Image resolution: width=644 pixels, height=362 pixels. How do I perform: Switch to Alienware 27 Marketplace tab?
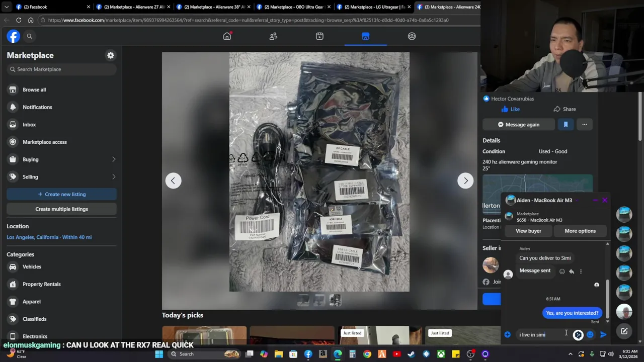pos(133,7)
